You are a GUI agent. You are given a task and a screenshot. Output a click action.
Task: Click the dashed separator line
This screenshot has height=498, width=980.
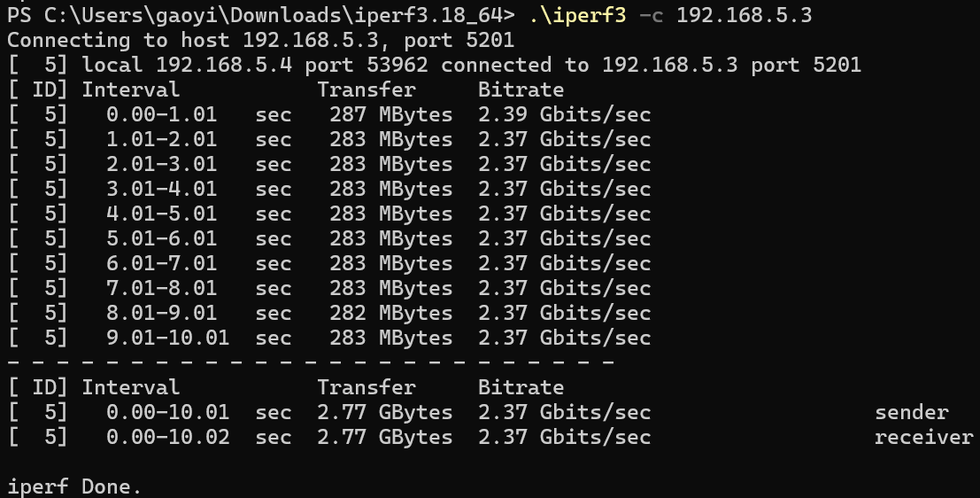point(310,362)
